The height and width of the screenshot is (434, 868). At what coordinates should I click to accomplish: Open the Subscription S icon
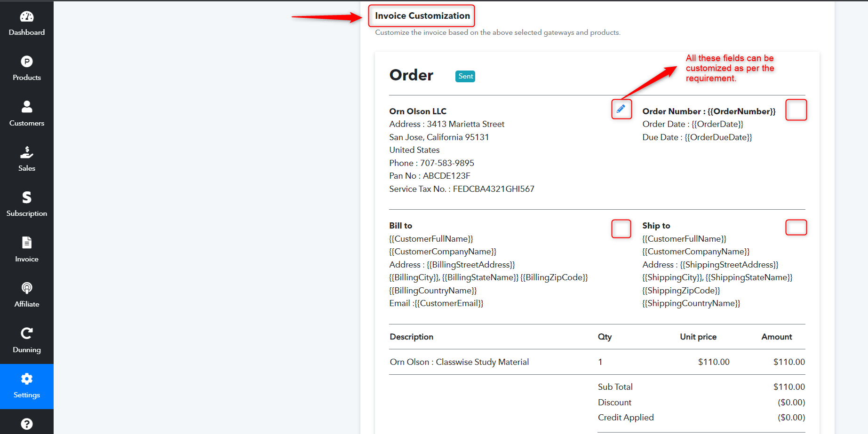(x=27, y=197)
